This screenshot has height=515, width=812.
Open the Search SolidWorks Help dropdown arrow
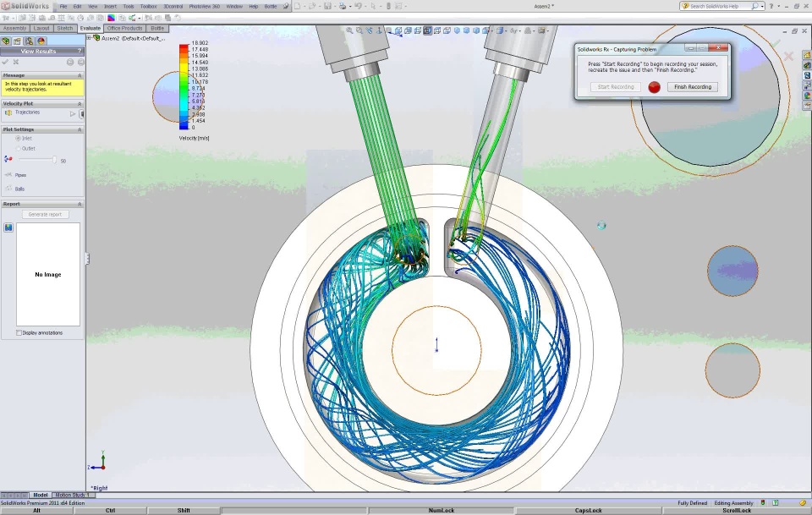coord(762,6)
